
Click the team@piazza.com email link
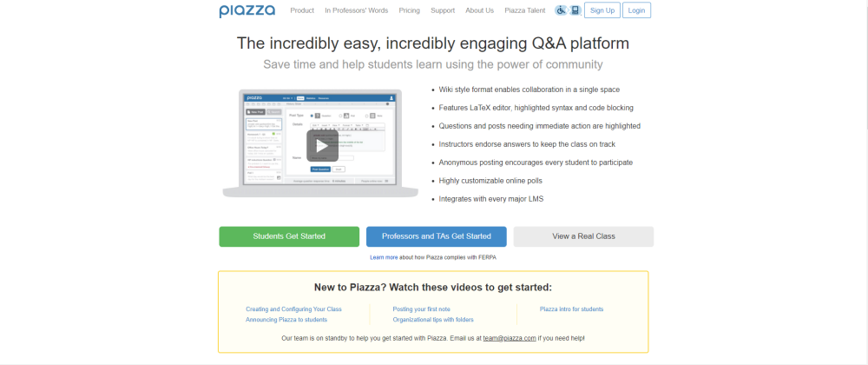tap(510, 338)
